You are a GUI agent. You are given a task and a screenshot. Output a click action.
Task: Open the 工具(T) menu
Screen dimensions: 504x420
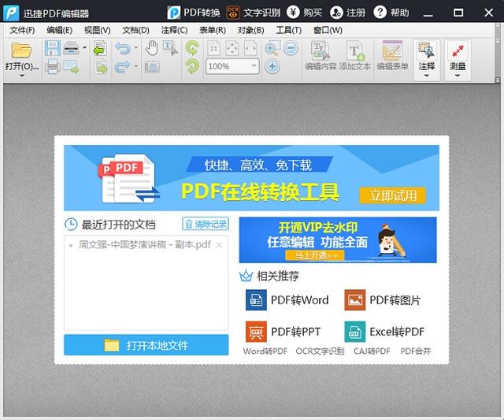click(289, 30)
